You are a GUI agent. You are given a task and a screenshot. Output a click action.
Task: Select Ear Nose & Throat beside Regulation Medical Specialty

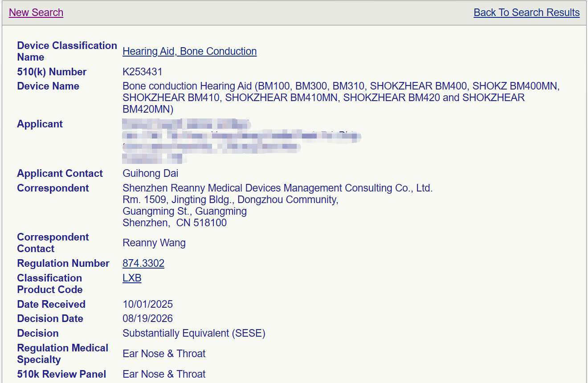click(164, 354)
